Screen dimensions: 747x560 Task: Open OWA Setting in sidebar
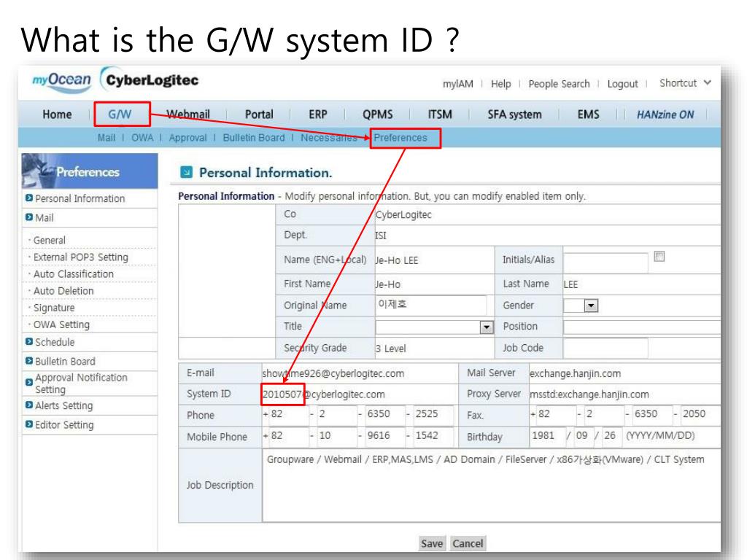click(x=61, y=324)
